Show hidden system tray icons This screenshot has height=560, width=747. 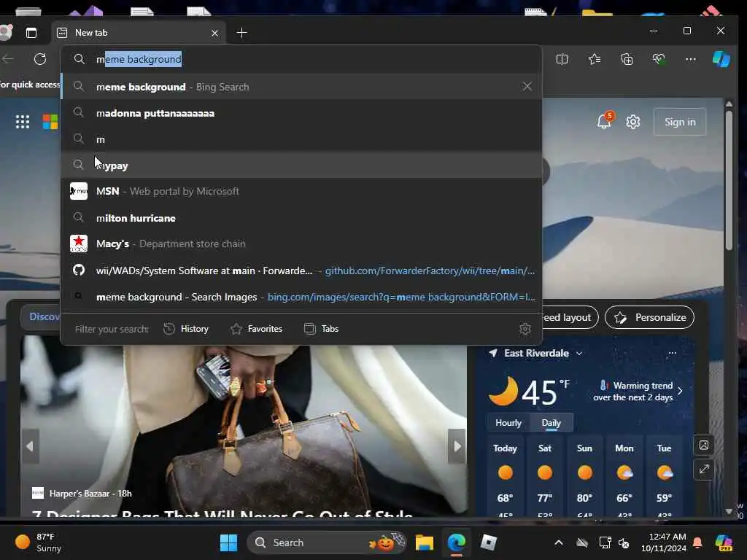tap(559, 542)
